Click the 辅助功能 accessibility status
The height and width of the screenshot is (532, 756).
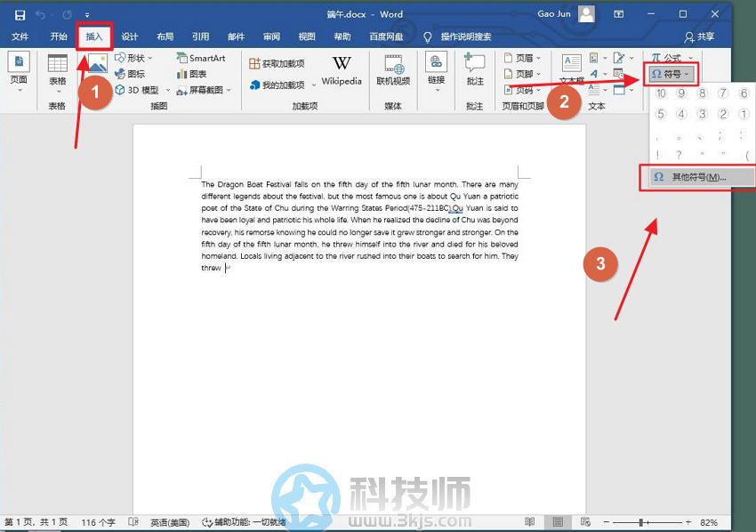(244, 522)
